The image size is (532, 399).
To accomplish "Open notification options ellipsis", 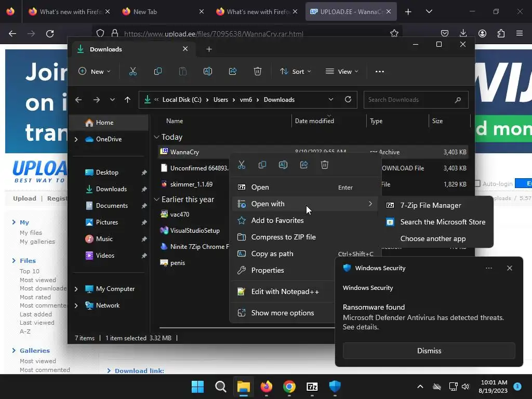I will coord(488,268).
